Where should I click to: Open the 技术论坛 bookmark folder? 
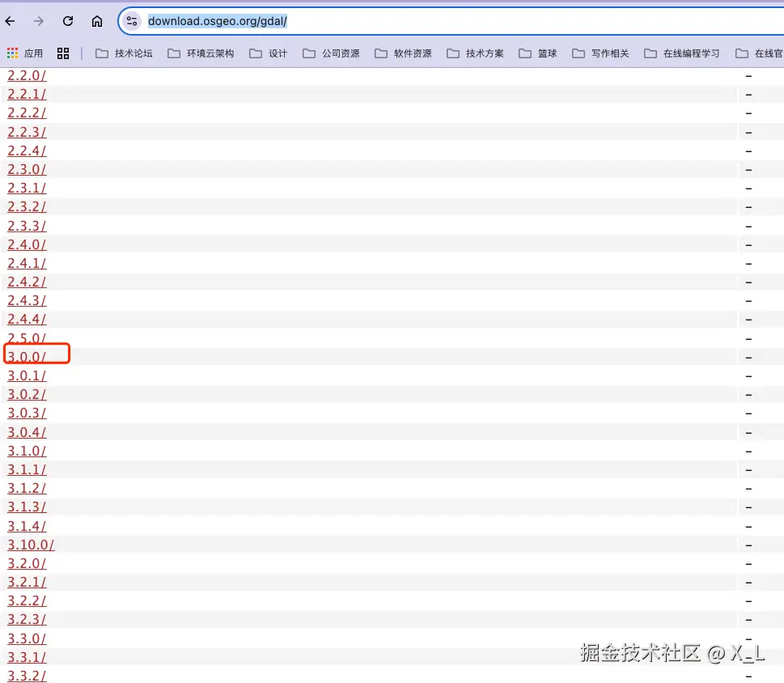click(x=124, y=53)
